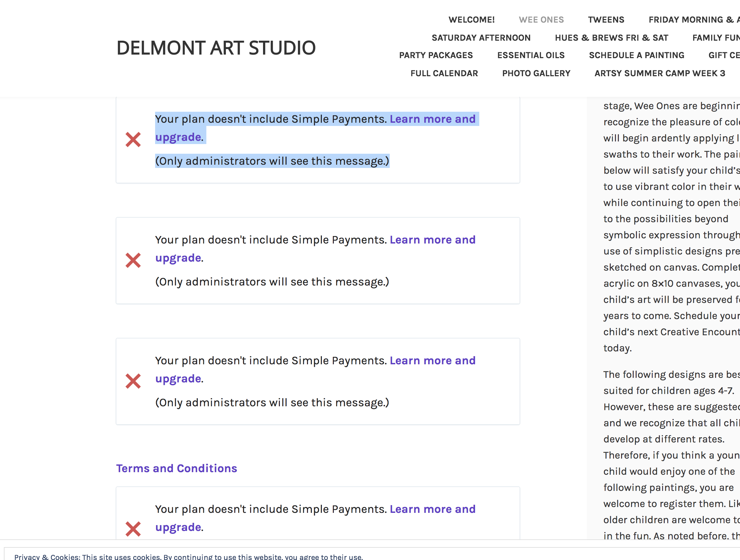This screenshot has height=560, width=740.
Task: Click the Delmont Art Studio site title
Action: pos(216,48)
